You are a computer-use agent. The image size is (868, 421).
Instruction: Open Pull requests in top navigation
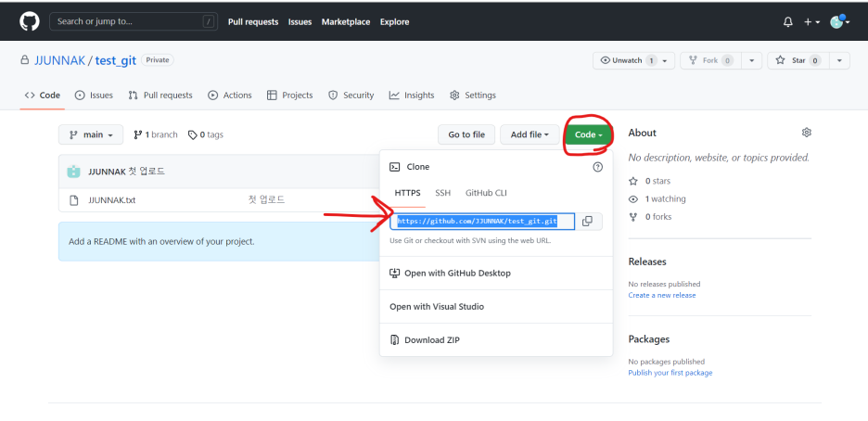pyautogui.click(x=253, y=22)
